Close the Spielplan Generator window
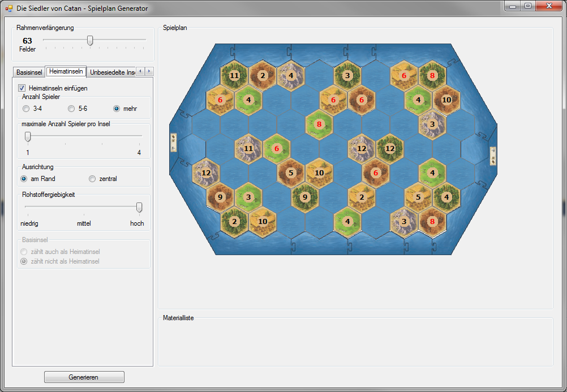Screen dimensions: 567x392 [549, 6]
